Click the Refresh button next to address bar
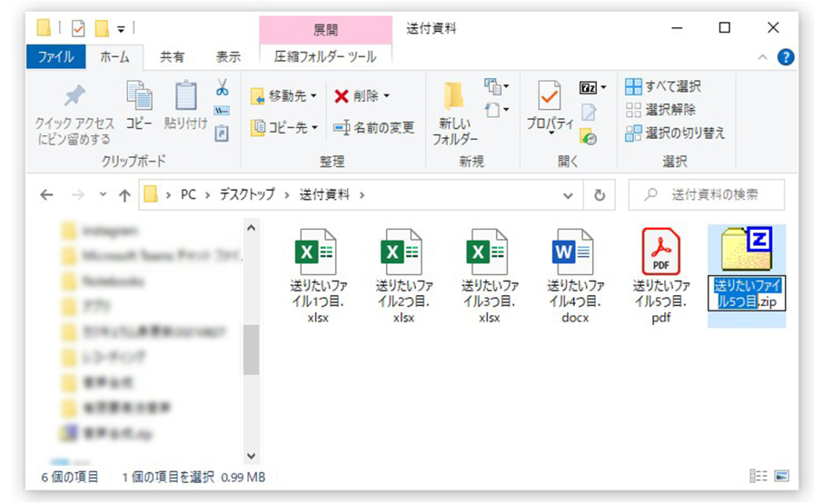 [600, 195]
